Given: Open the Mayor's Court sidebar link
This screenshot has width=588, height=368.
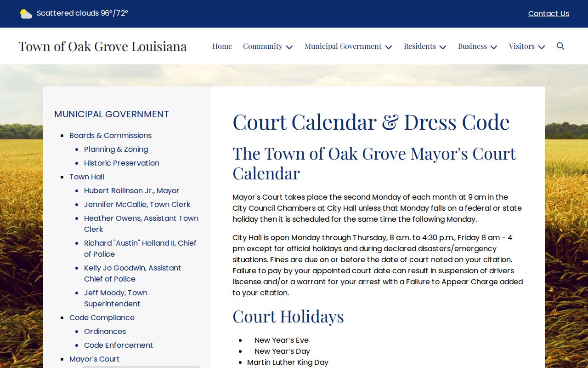Looking at the screenshot, I should point(94,359).
